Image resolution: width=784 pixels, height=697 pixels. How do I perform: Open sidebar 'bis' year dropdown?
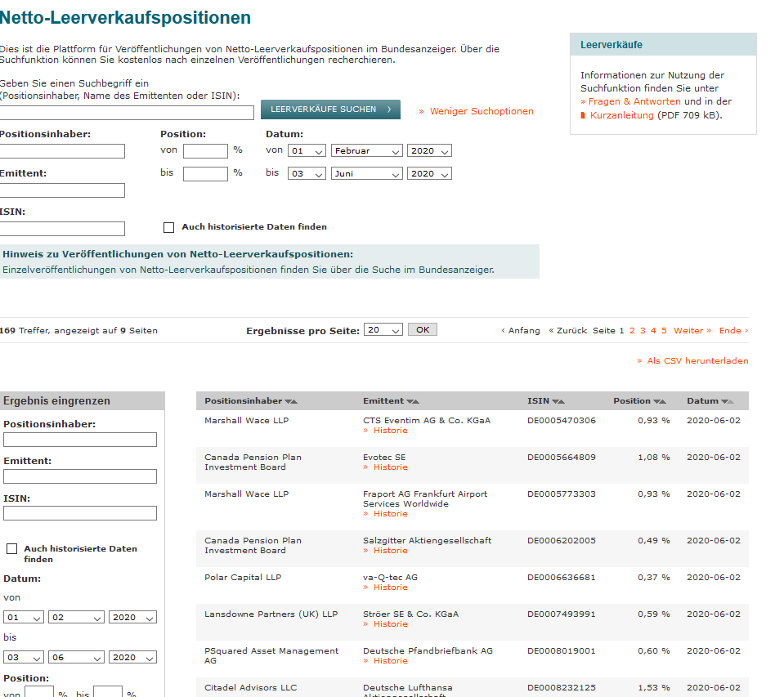tap(133, 657)
